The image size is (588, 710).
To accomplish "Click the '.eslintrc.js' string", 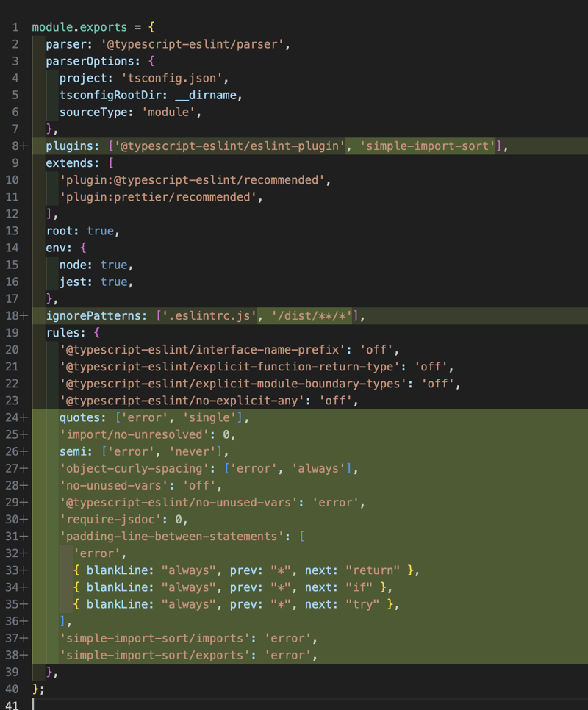I will tap(209, 316).
